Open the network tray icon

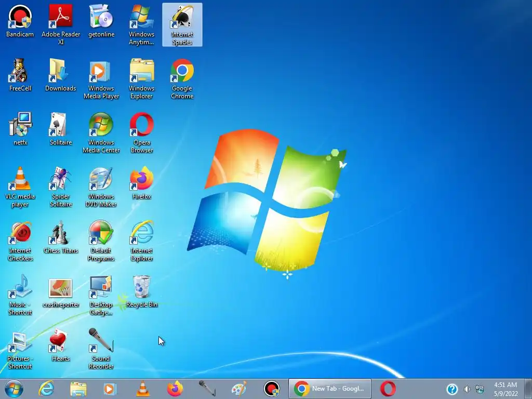480,389
